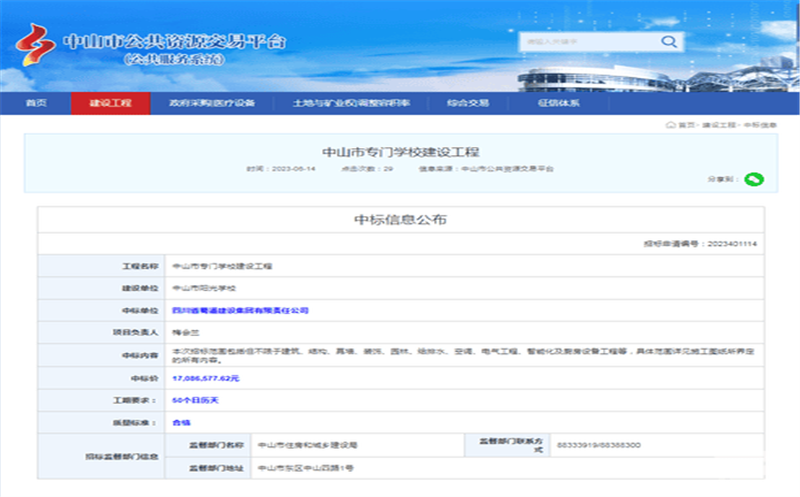
Task: Open the 征信体系 navigation tab
Action: pos(558,103)
